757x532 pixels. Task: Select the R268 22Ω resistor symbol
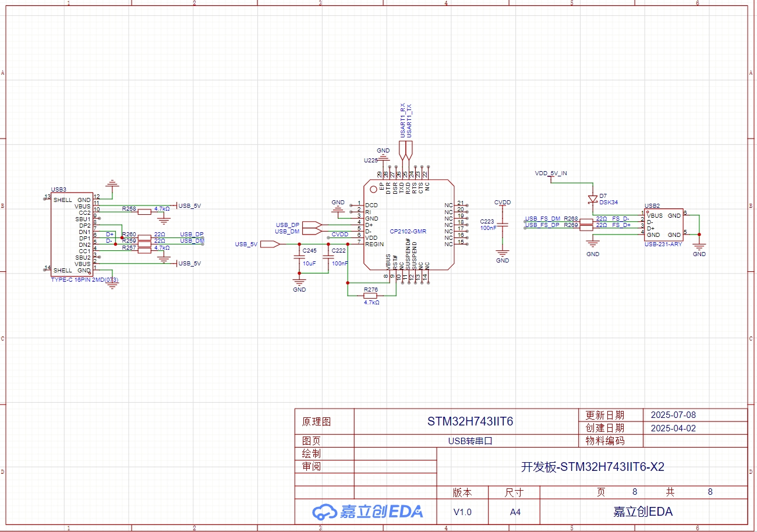point(586,222)
